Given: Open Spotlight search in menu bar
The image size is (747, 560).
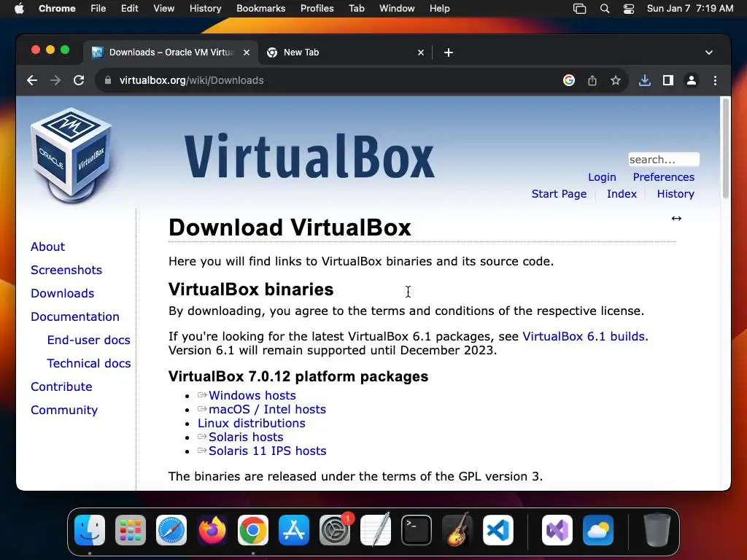Looking at the screenshot, I should coord(605,9).
